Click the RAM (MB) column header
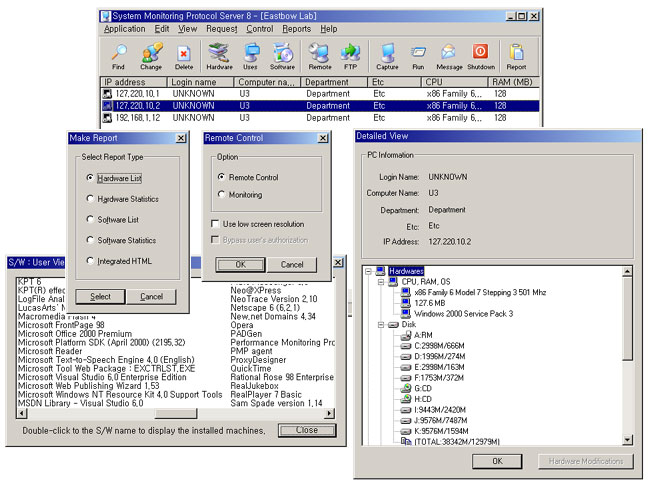The height and width of the screenshot is (485, 648). (x=513, y=82)
